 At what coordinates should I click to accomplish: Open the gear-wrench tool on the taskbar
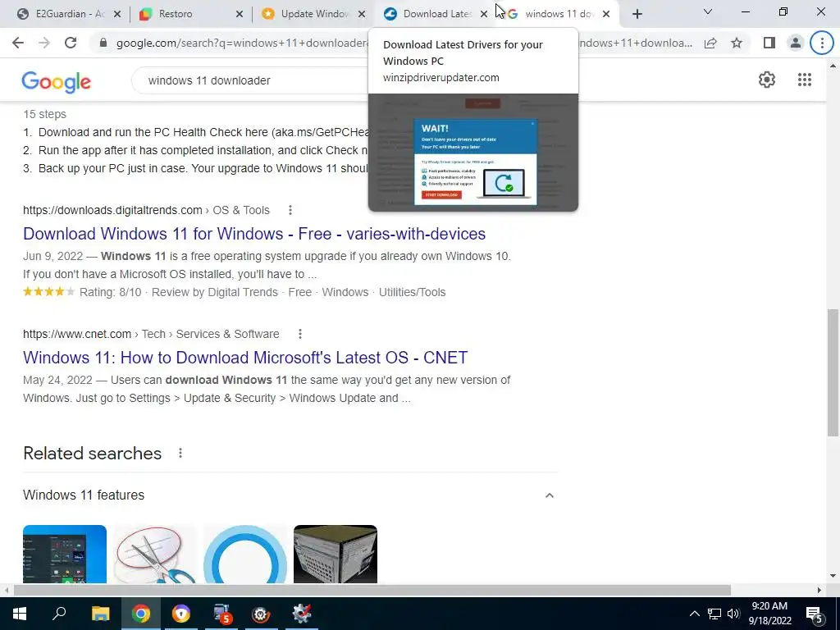click(302, 614)
